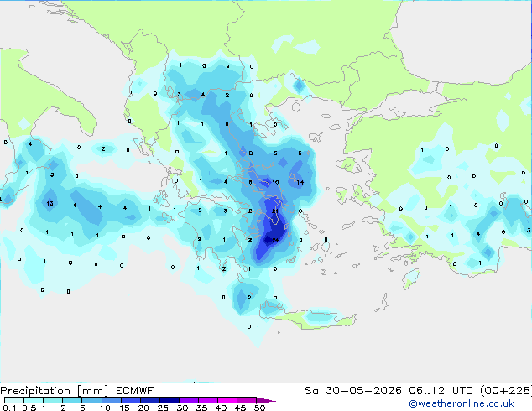532x411 pixels.
Task: Click the 5–10 mm legend color swatch
Action: click(x=91, y=400)
